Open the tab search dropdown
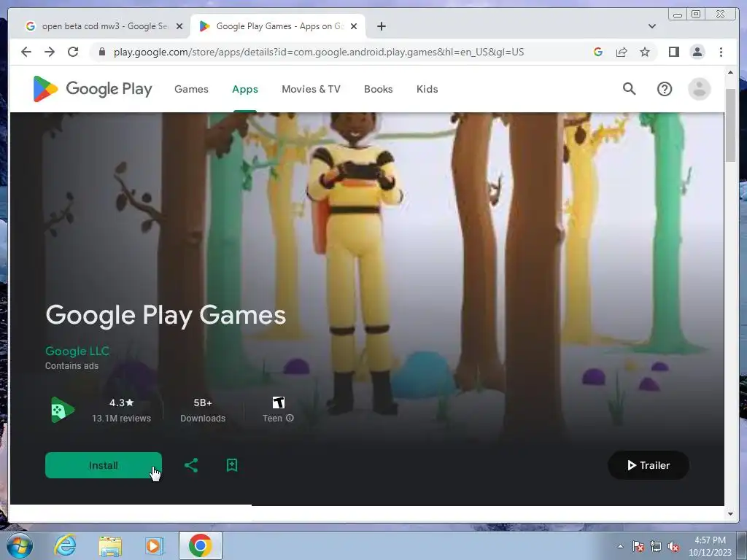Screen dimensions: 747x560 pyautogui.click(x=651, y=26)
